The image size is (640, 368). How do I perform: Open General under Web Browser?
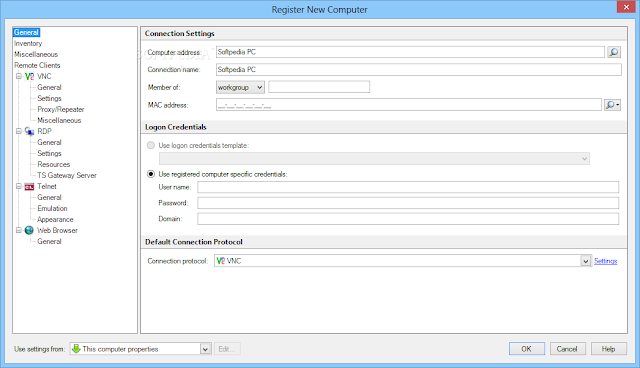(49, 242)
